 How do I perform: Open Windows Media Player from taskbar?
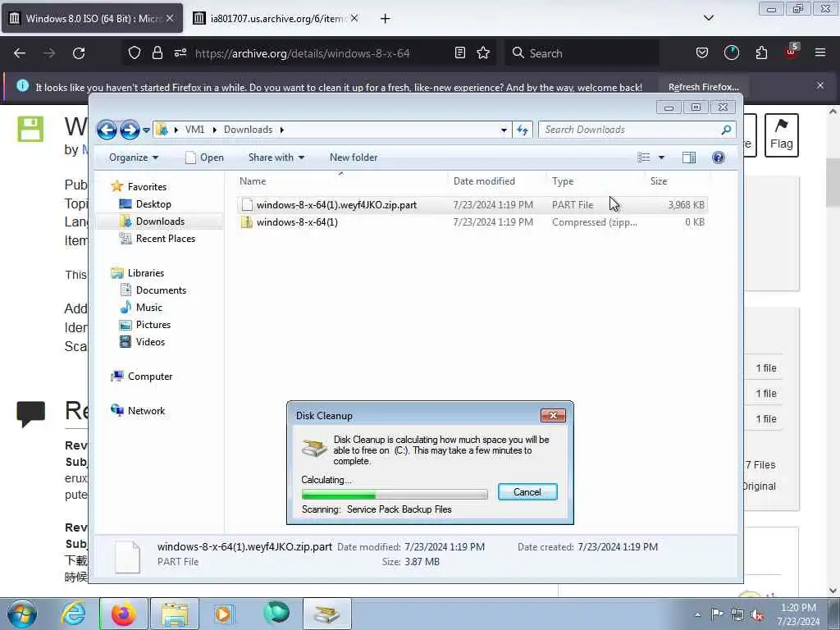pyautogui.click(x=224, y=614)
